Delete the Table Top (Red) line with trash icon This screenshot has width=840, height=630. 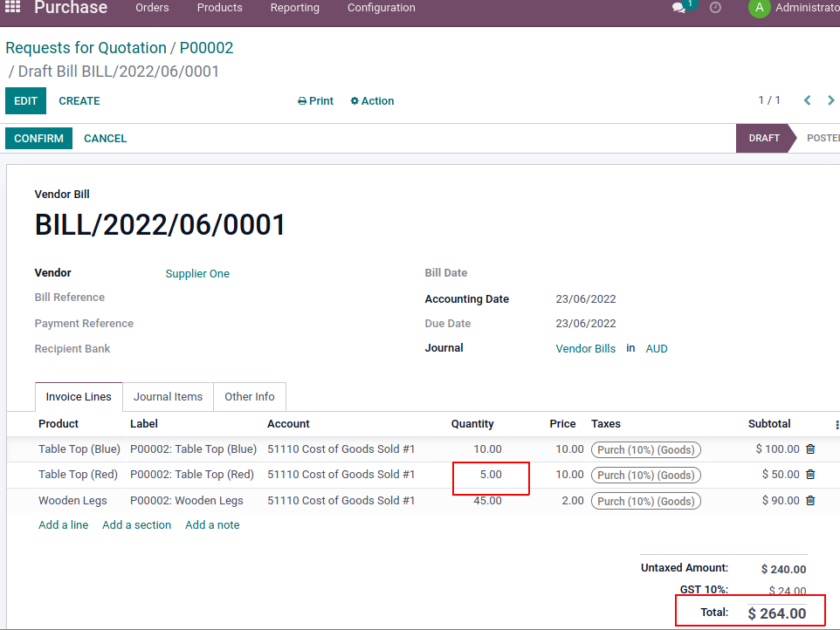(x=810, y=474)
